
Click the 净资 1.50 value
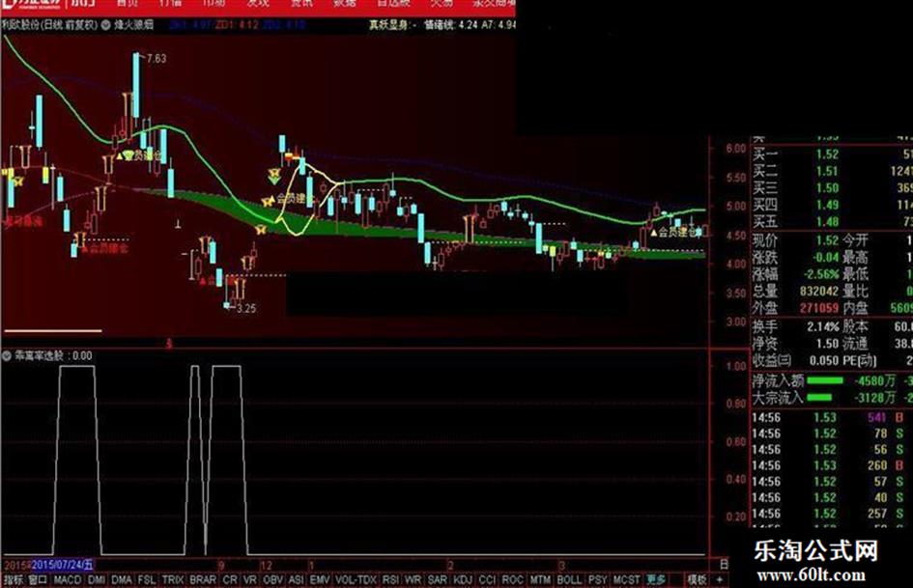coord(827,344)
